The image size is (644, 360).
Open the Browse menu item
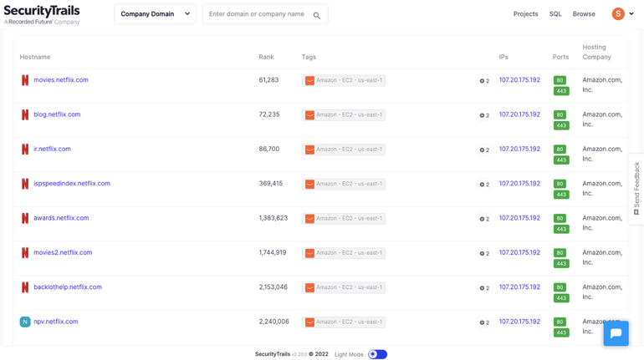click(584, 14)
